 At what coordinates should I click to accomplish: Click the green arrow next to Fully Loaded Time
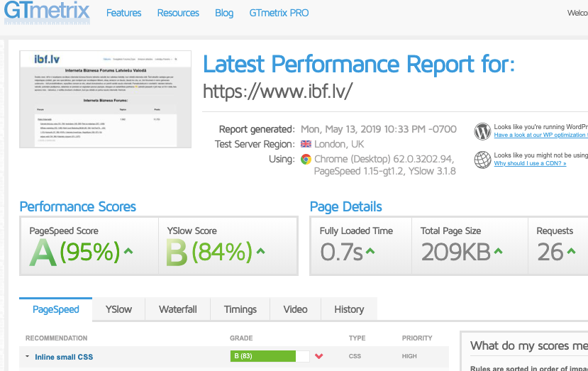370,251
